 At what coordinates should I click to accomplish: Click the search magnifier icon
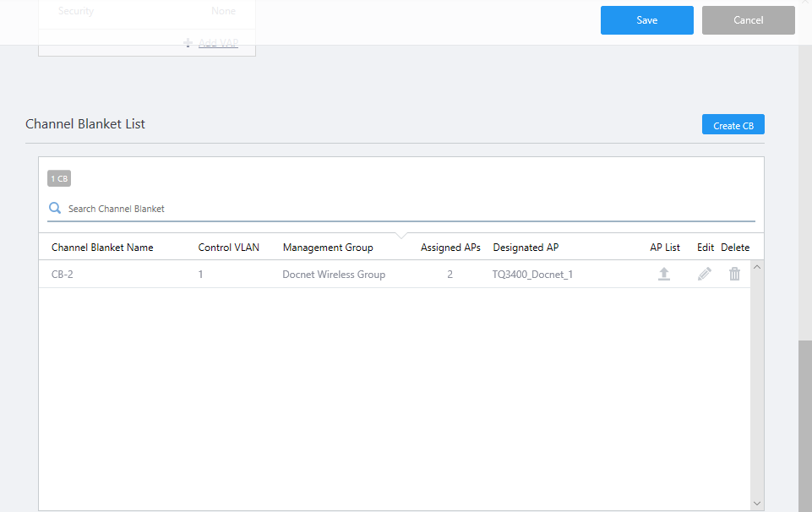coord(55,208)
